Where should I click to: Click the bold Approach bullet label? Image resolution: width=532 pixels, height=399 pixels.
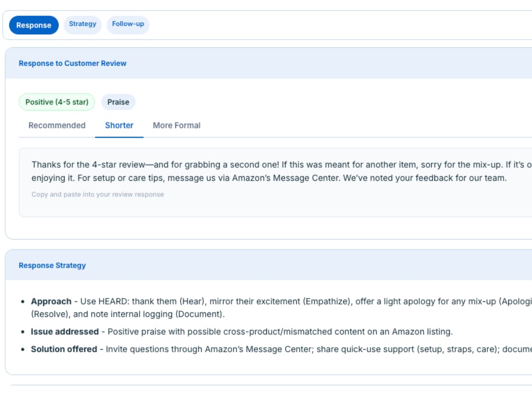pos(51,302)
